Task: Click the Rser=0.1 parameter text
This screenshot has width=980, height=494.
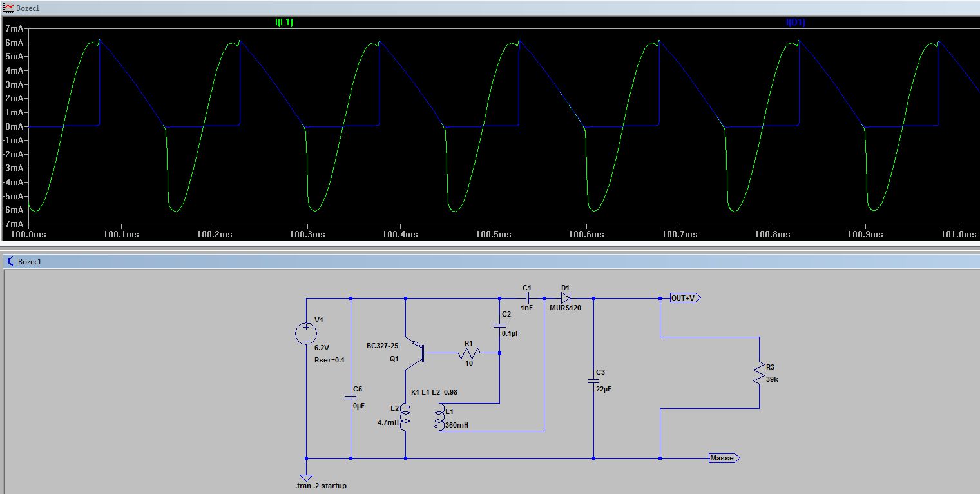Action: pyautogui.click(x=329, y=360)
